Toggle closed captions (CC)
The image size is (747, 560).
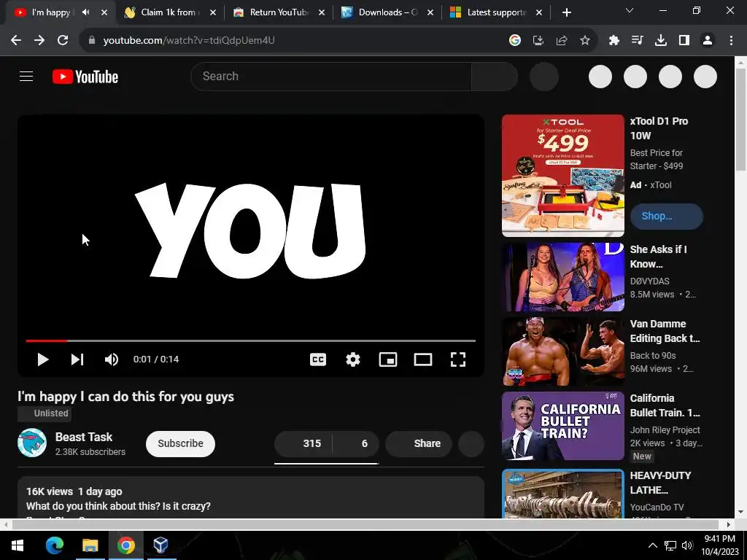click(x=318, y=359)
